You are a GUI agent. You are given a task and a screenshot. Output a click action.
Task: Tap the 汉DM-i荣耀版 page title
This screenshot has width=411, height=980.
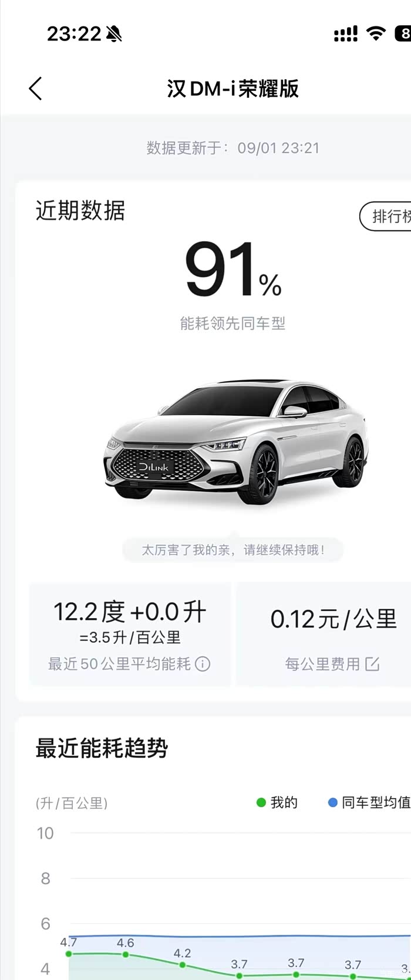point(233,89)
